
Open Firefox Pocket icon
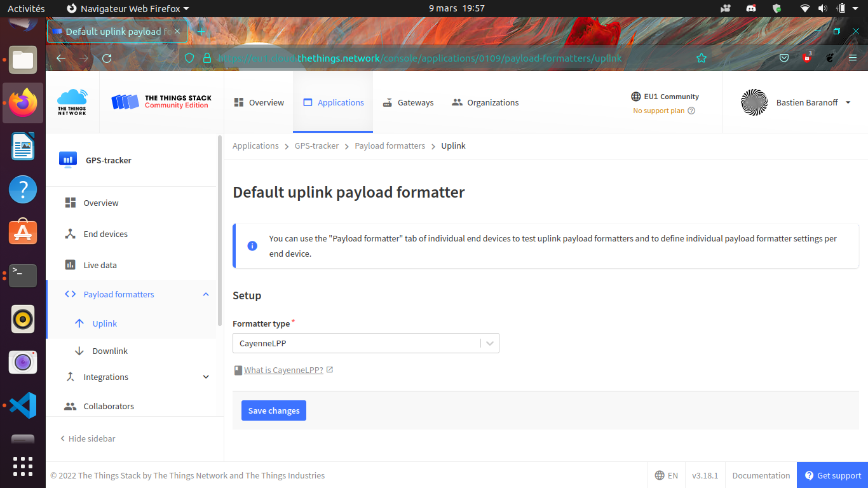click(x=784, y=58)
